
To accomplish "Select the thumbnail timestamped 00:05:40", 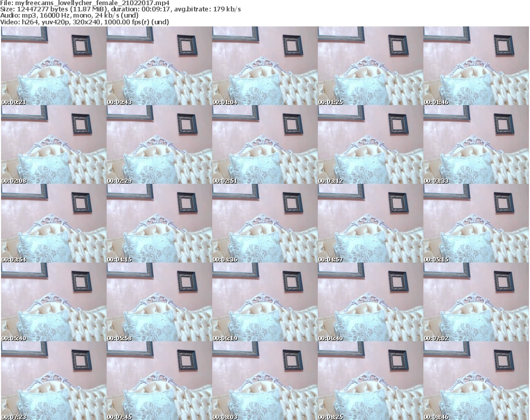I will tap(54, 302).
